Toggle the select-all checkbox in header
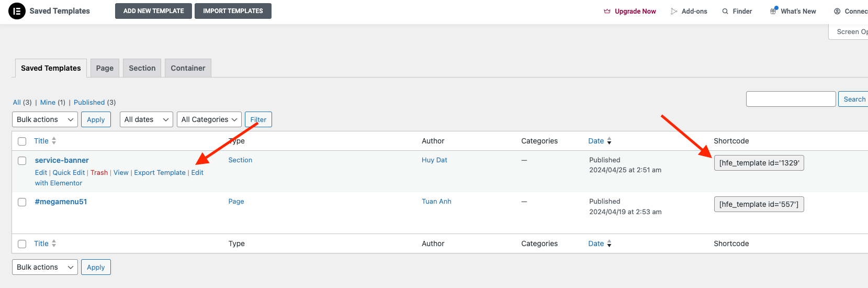Viewport: 868px width, 288px height. pyautogui.click(x=22, y=141)
